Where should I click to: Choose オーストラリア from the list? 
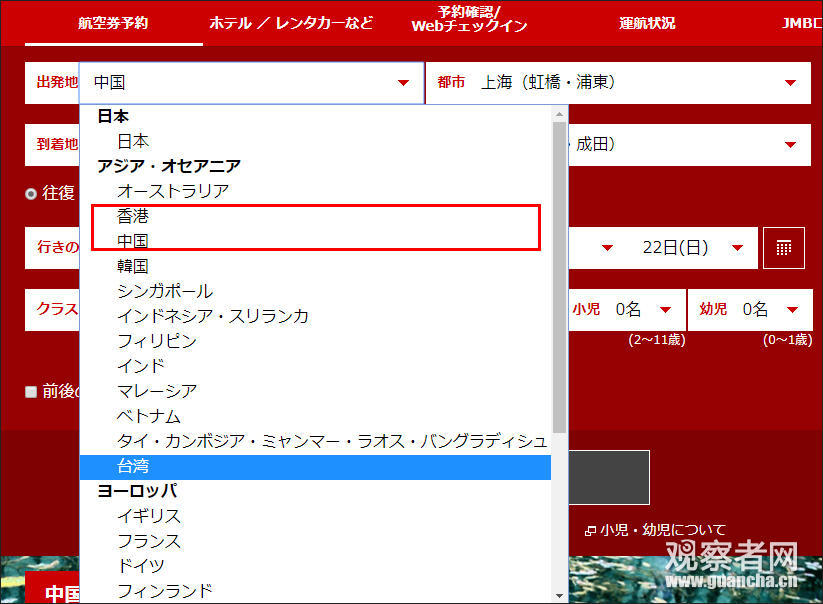315,191
